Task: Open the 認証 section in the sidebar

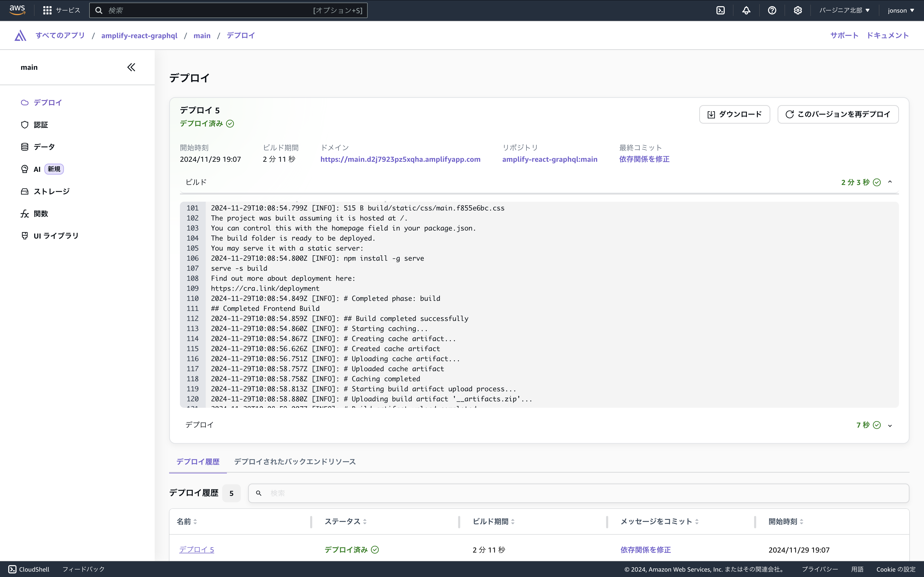Action: [40, 124]
